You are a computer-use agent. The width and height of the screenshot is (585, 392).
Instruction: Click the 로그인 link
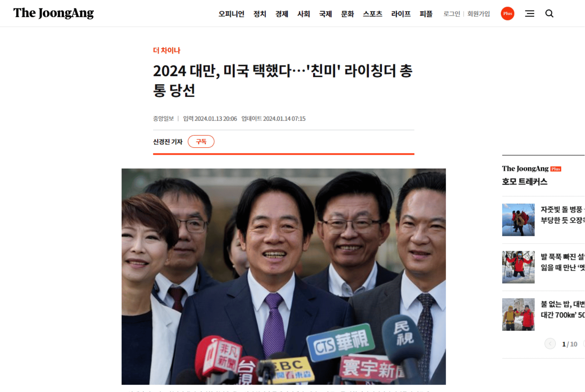click(x=452, y=14)
